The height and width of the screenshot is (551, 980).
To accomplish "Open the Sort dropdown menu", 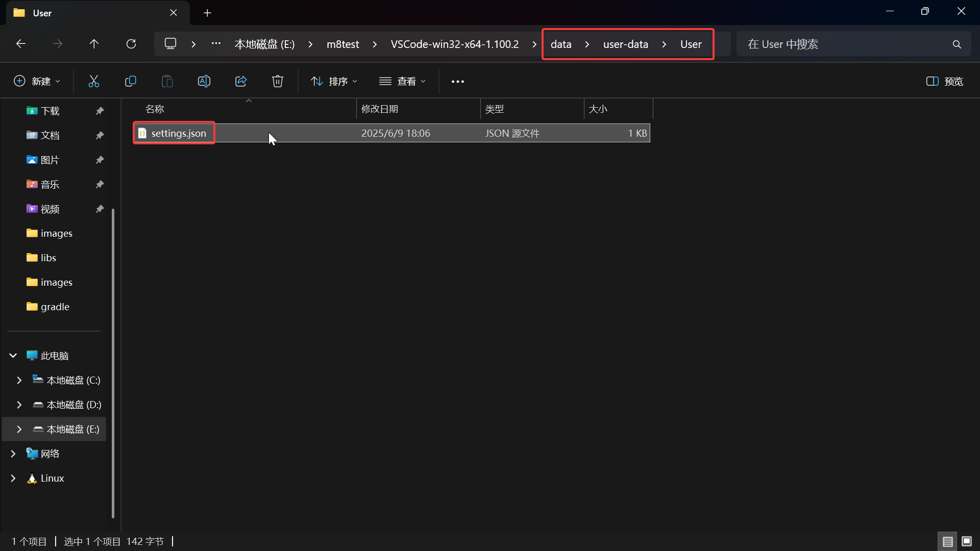I will [x=334, y=81].
